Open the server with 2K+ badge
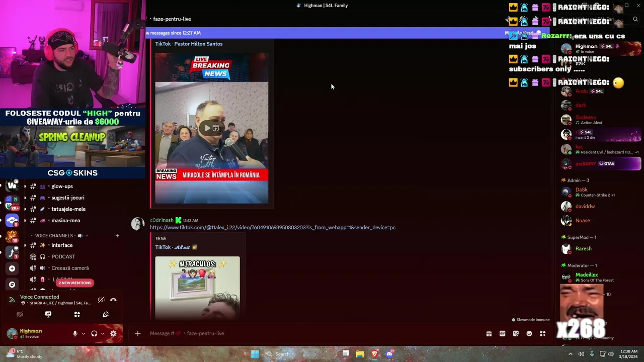644x362 pixels. 12,202
